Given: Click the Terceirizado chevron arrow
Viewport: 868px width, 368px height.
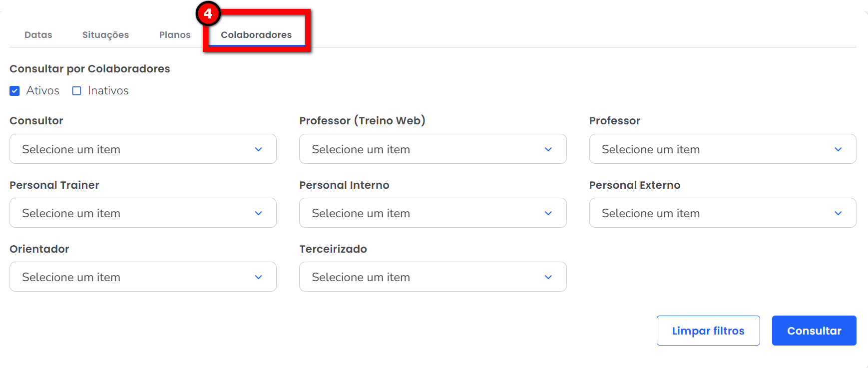Looking at the screenshot, I should pyautogui.click(x=548, y=277).
